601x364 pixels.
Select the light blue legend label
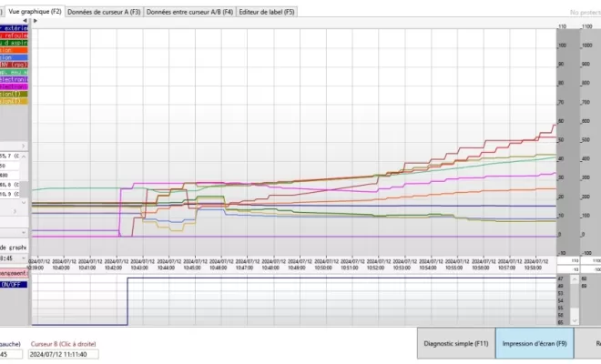tap(14, 57)
